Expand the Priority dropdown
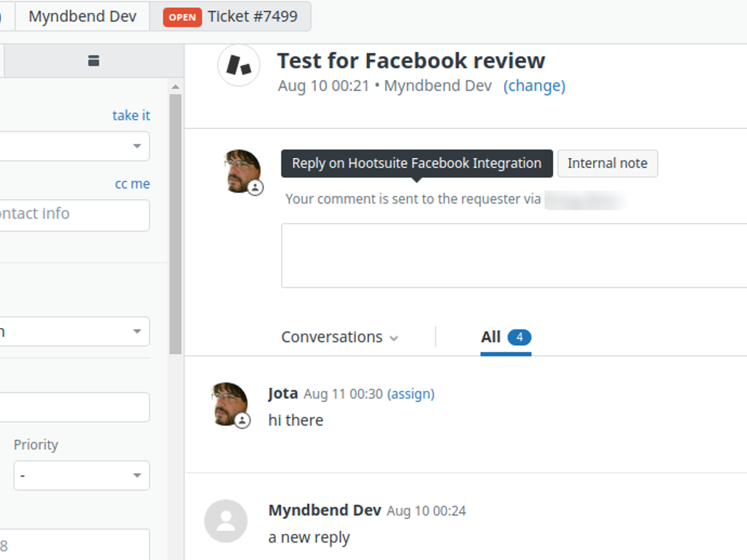 [81, 475]
